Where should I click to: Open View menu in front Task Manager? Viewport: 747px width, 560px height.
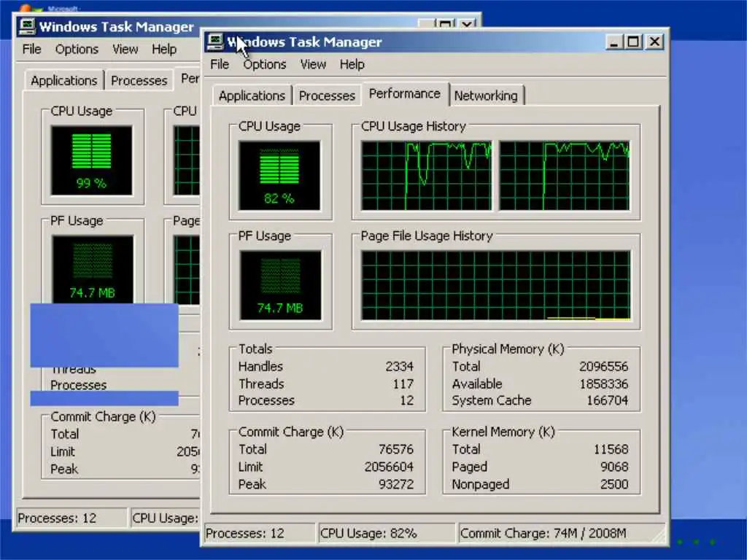point(313,64)
